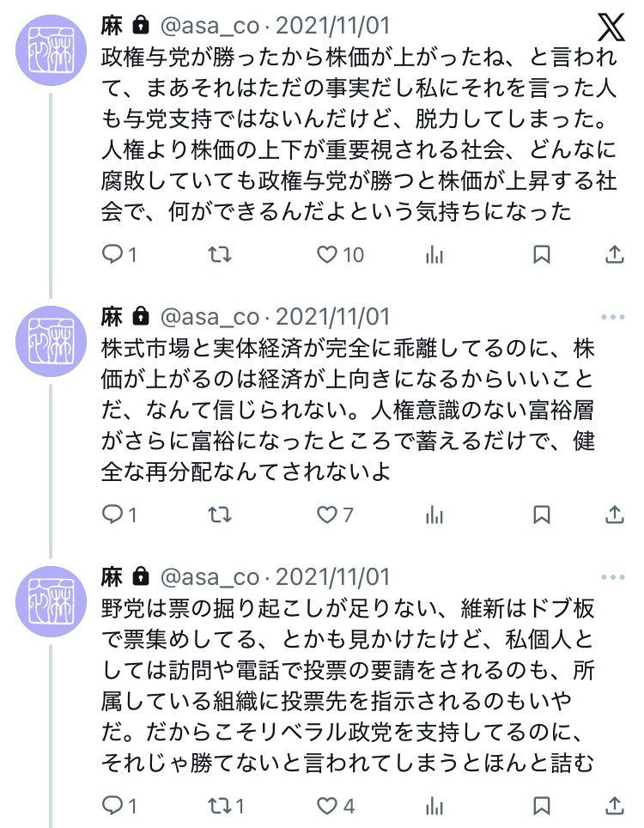Viewport: 644px width, 828px height.
Task: Bookmark the first tweet about 政権与党
Action: coord(542,254)
